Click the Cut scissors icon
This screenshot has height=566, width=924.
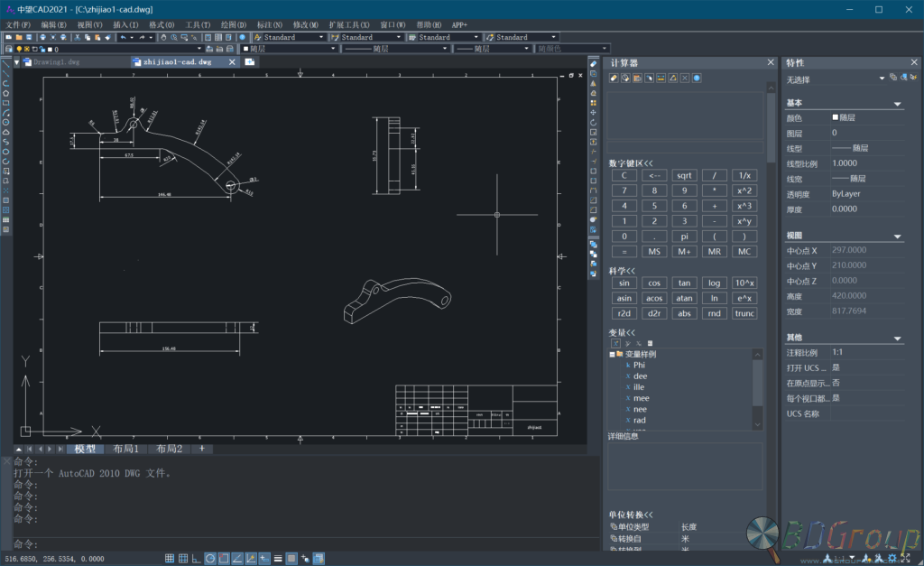tap(78, 37)
